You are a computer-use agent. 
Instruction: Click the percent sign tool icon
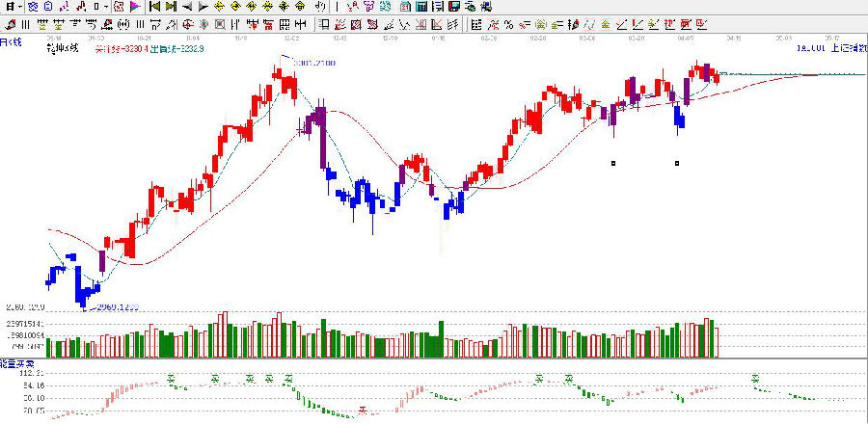(x=507, y=23)
